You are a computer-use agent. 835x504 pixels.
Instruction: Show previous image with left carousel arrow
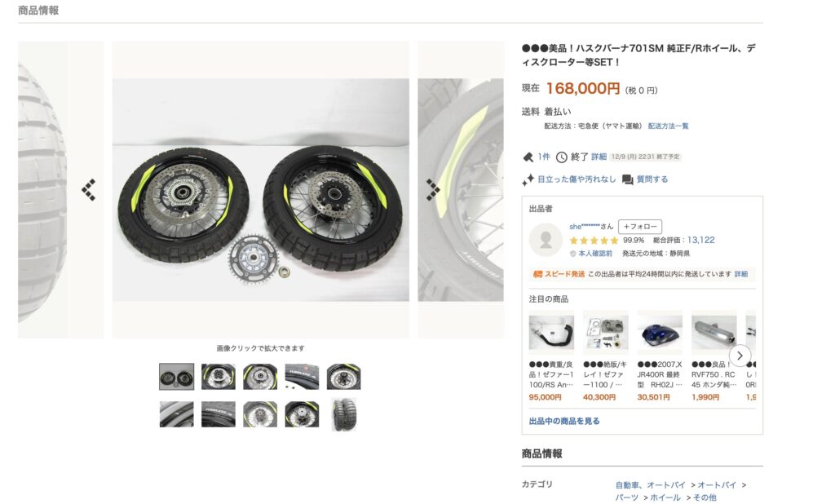tap(88, 190)
